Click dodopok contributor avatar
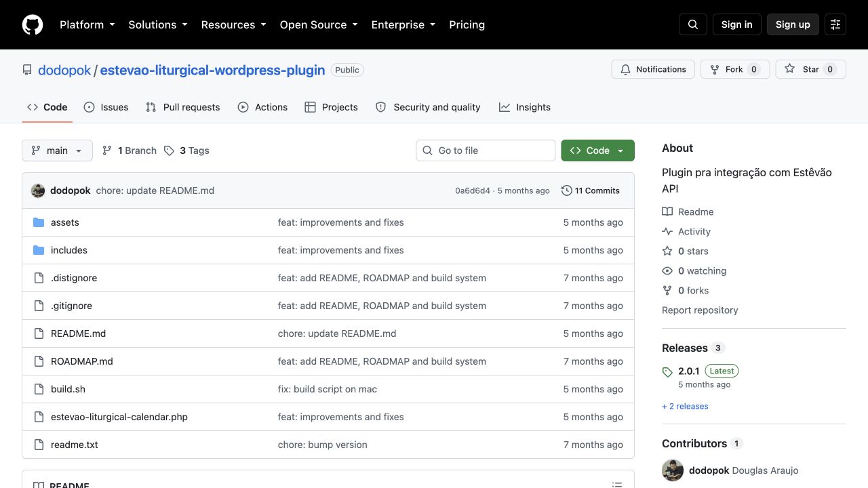The image size is (868, 488). [x=673, y=470]
